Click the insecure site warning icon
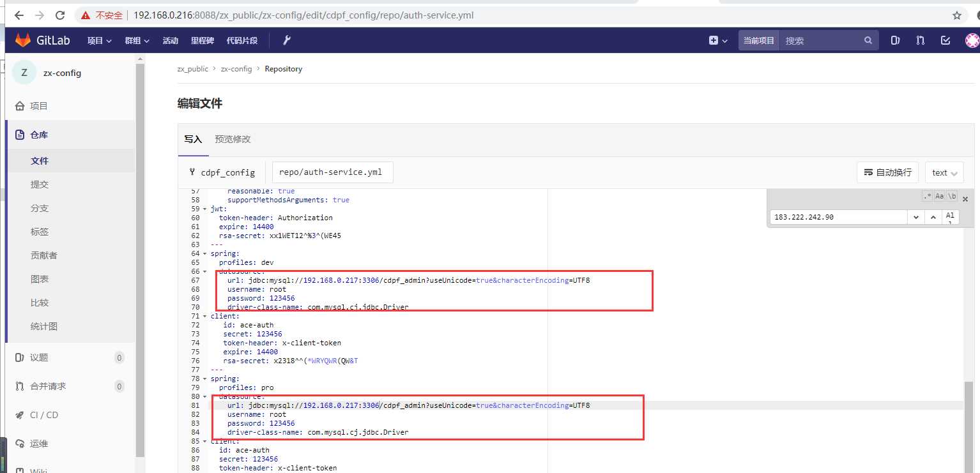 click(85, 15)
